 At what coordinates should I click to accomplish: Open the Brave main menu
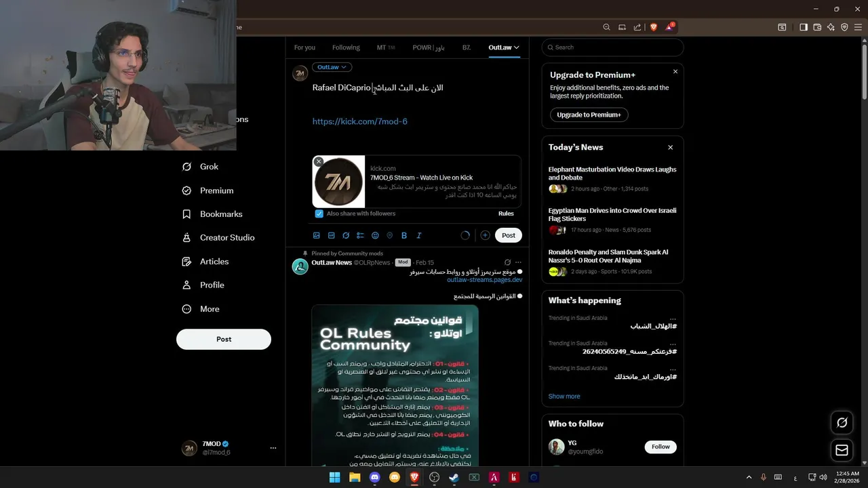(858, 27)
